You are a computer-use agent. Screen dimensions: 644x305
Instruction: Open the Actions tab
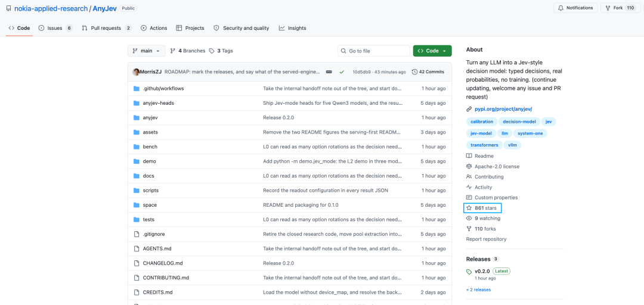[154, 28]
